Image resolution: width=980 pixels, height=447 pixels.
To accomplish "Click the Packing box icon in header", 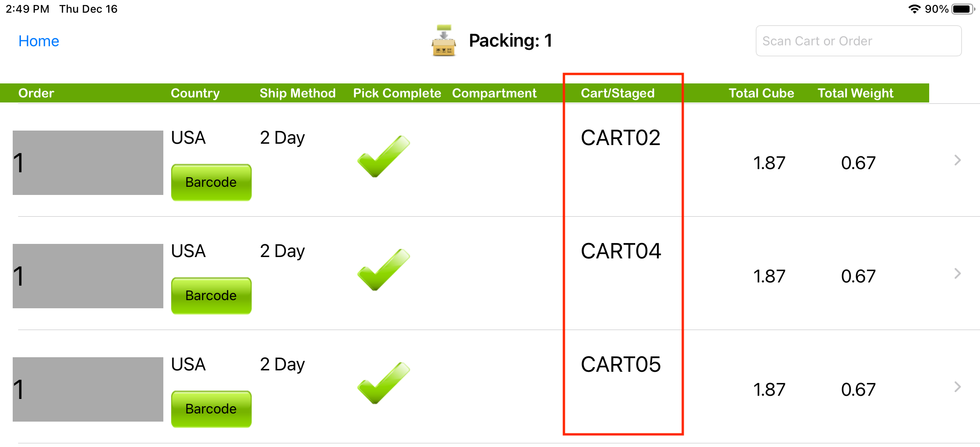I will click(444, 41).
